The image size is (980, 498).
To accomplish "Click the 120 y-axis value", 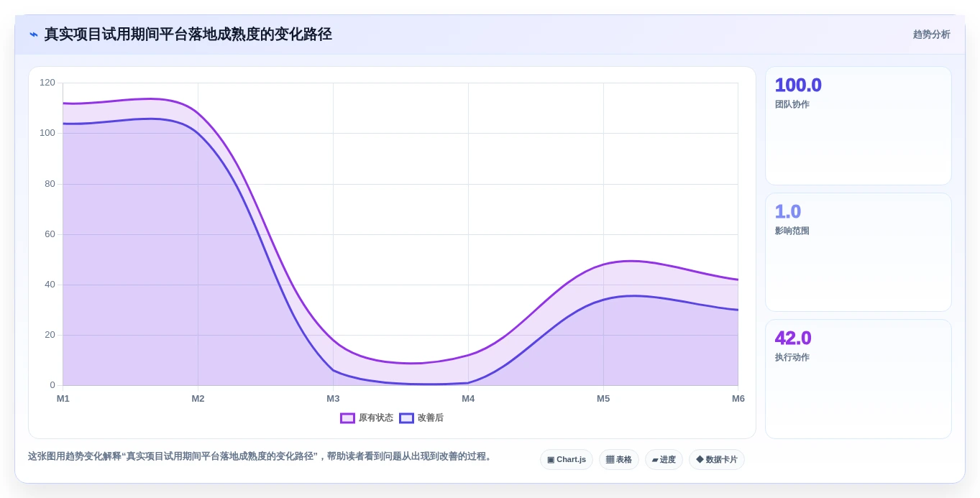I will click(x=47, y=83).
